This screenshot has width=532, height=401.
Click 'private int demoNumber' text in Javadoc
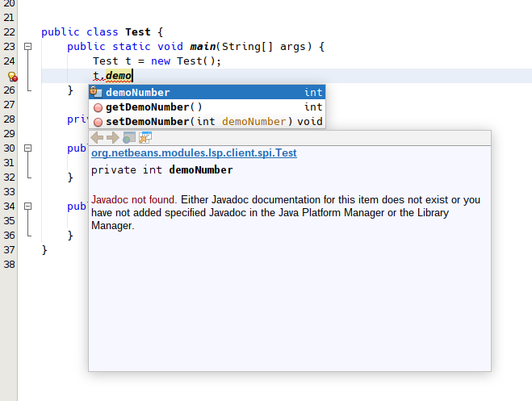tap(161, 169)
